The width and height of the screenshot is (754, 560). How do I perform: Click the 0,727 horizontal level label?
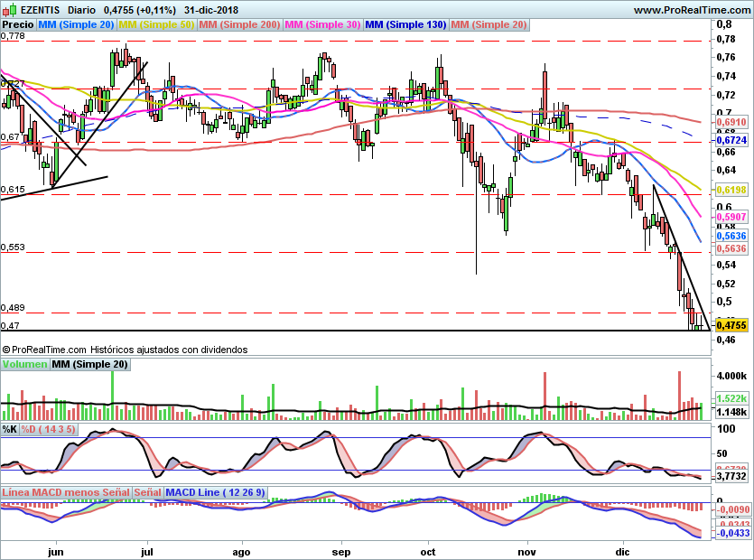(x=13, y=84)
